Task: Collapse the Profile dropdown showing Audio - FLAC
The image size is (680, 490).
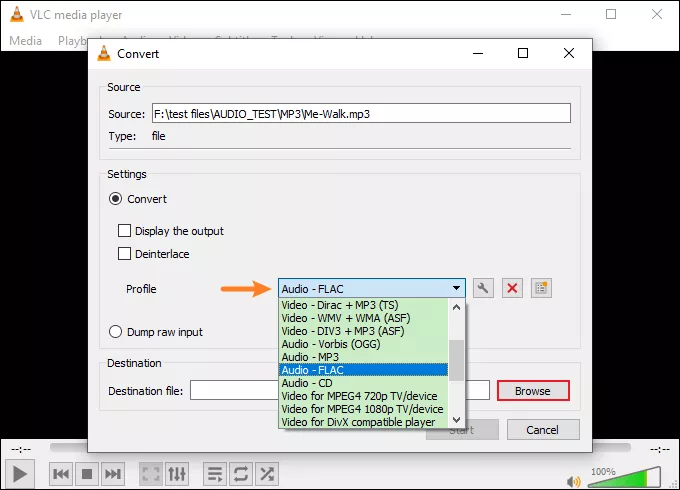Action: click(x=372, y=288)
